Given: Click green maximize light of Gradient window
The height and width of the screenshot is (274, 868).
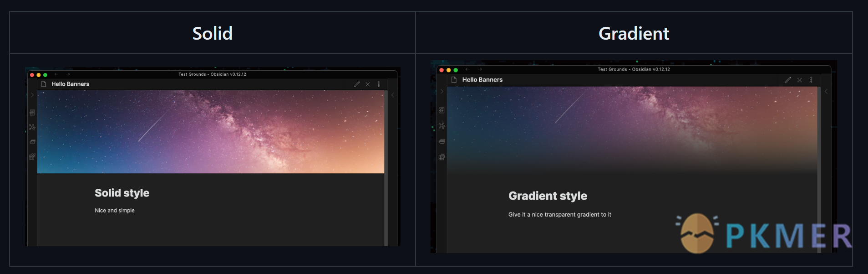Looking at the screenshot, I should coord(456,70).
